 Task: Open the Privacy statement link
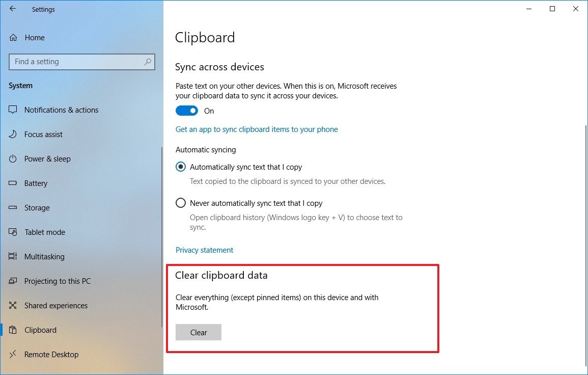[x=204, y=250]
